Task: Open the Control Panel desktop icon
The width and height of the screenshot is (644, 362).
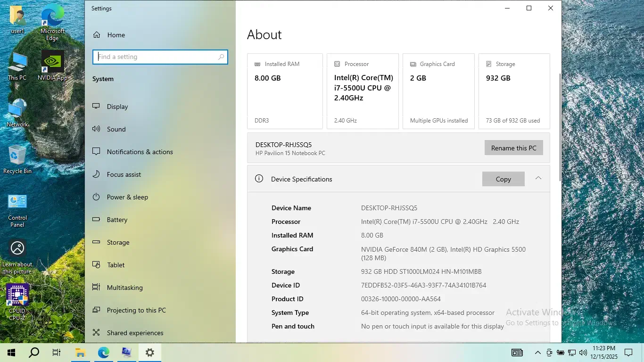Action: 17,208
